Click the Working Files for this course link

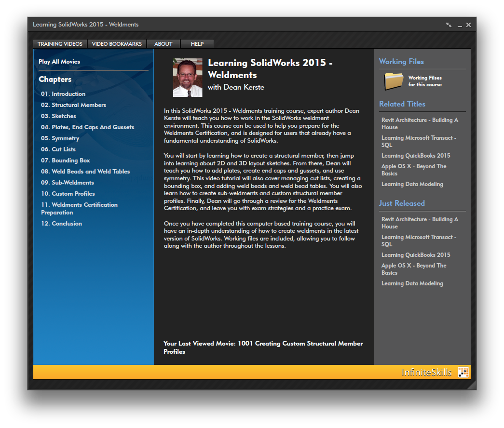[424, 81]
